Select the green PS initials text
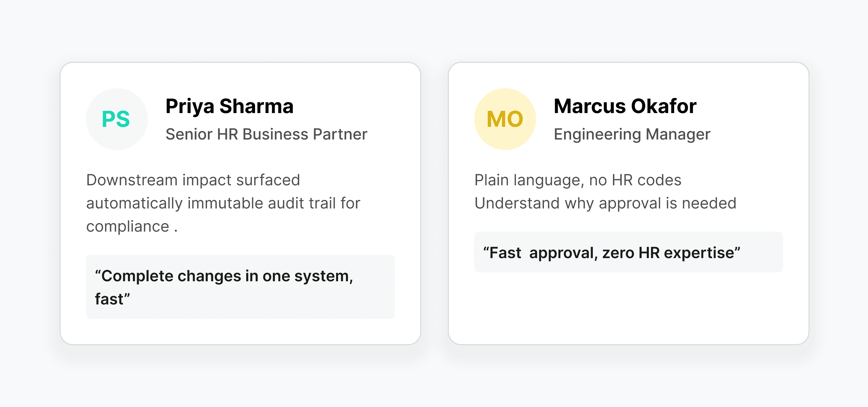868x407 pixels. [116, 119]
